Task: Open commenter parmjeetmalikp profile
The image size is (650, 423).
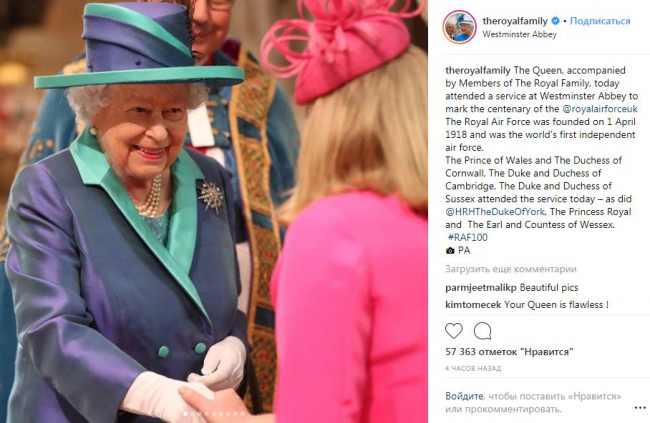Action: 481,287
